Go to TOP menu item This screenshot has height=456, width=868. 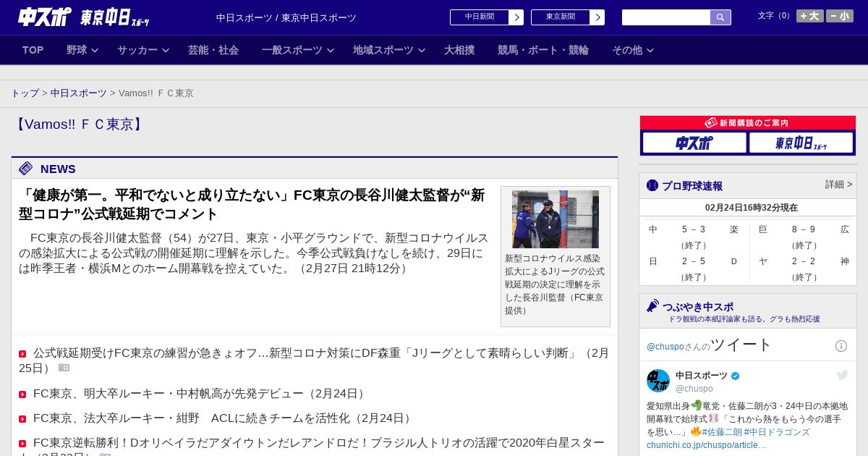coord(33,50)
